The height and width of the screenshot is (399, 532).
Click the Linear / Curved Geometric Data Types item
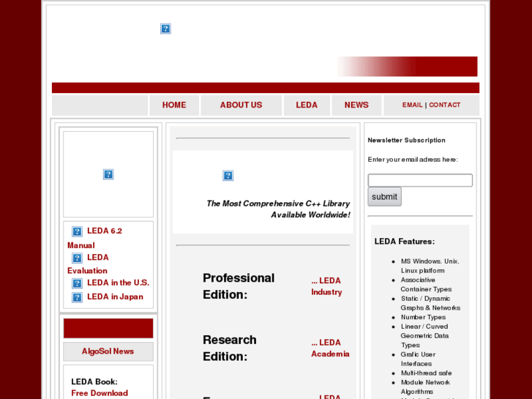coord(424,336)
